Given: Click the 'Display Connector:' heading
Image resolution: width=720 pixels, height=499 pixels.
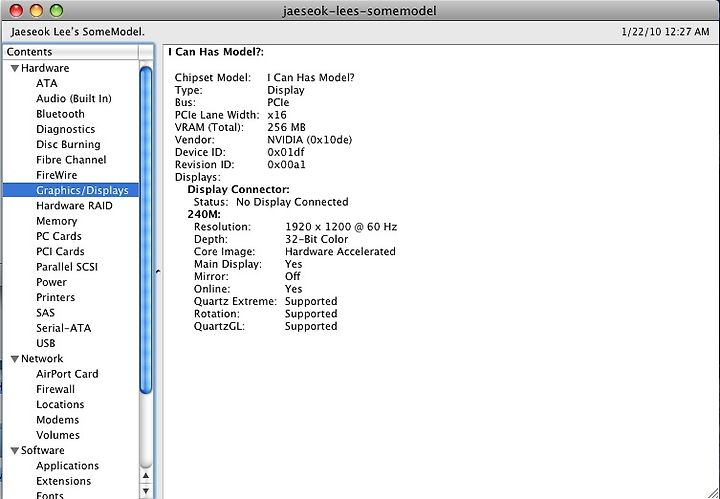Looking at the screenshot, I should tap(238, 190).
